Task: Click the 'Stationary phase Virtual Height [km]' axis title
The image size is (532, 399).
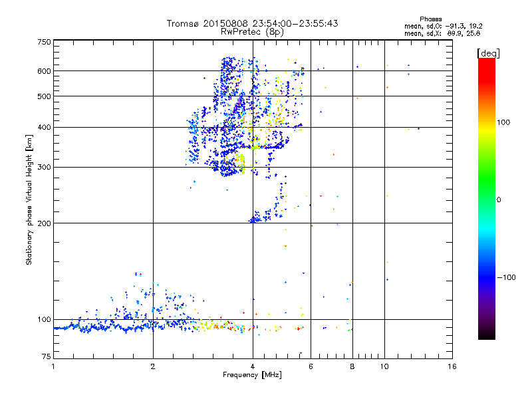Action: [29, 199]
